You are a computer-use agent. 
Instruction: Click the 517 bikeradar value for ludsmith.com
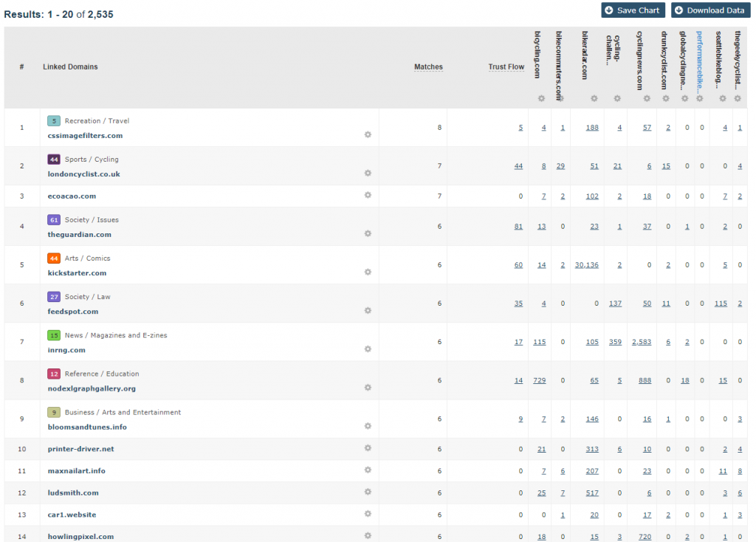pyautogui.click(x=592, y=493)
